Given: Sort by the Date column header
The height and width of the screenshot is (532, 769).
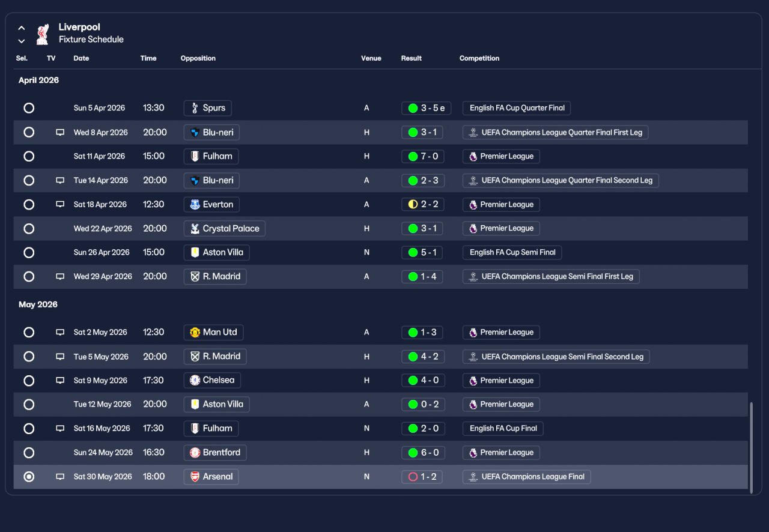Looking at the screenshot, I should click(x=81, y=58).
